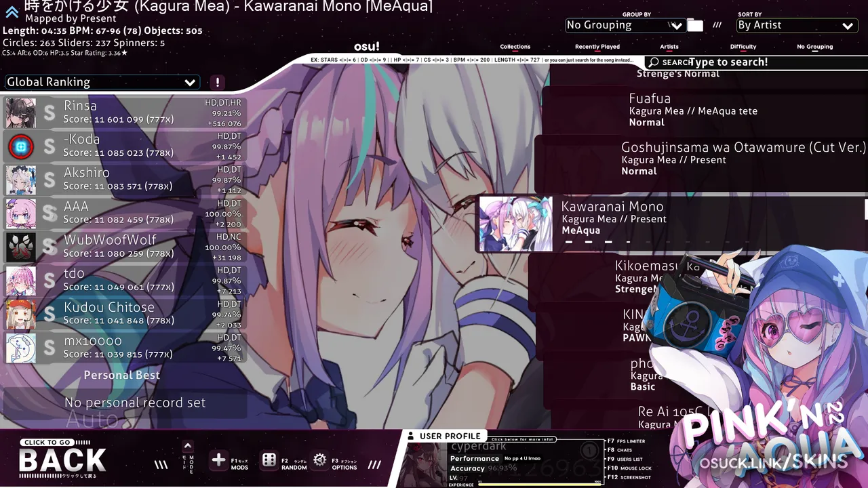The height and width of the screenshot is (488, 868).
Task: Click Akshiro's avatar in the ranking list
Action: pyautogui.click(x=21, y=180)
